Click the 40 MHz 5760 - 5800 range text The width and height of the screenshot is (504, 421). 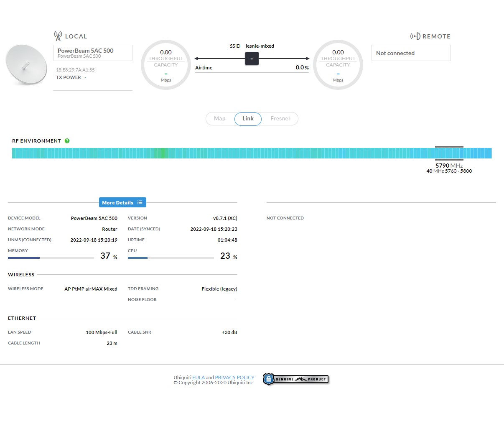(x=449, y=171)
